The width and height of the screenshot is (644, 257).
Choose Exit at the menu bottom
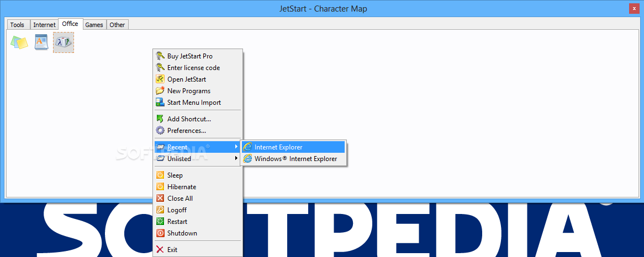(x=198, y=249)
